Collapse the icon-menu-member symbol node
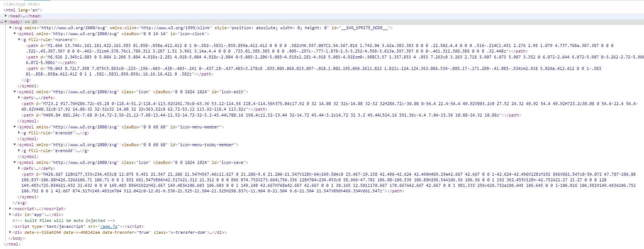Image resolution: width=644 pixels, height=249 pixels. 14,127
